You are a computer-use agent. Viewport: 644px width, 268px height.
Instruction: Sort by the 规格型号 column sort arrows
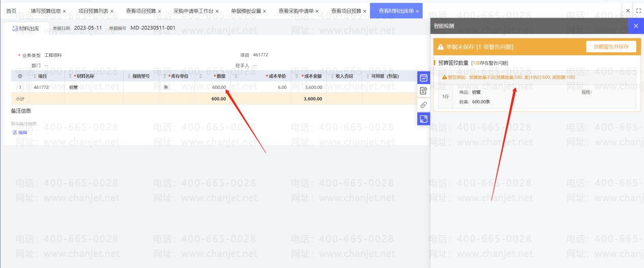pyautogui.click(x=129, y=76)
